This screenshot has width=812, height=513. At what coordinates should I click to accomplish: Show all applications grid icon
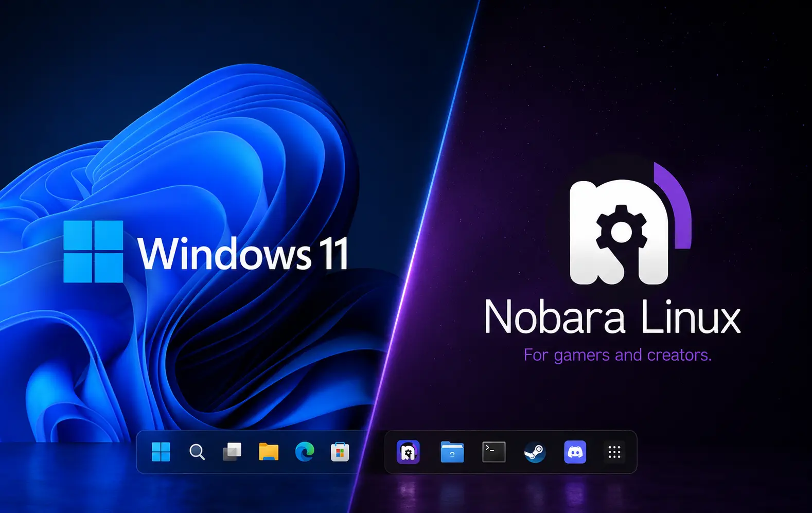pos(614,452)
